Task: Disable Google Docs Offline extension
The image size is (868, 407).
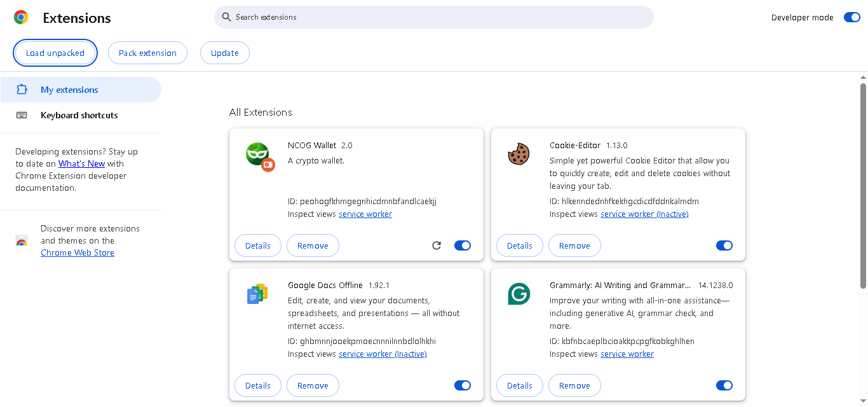Action: coord(463,385)
